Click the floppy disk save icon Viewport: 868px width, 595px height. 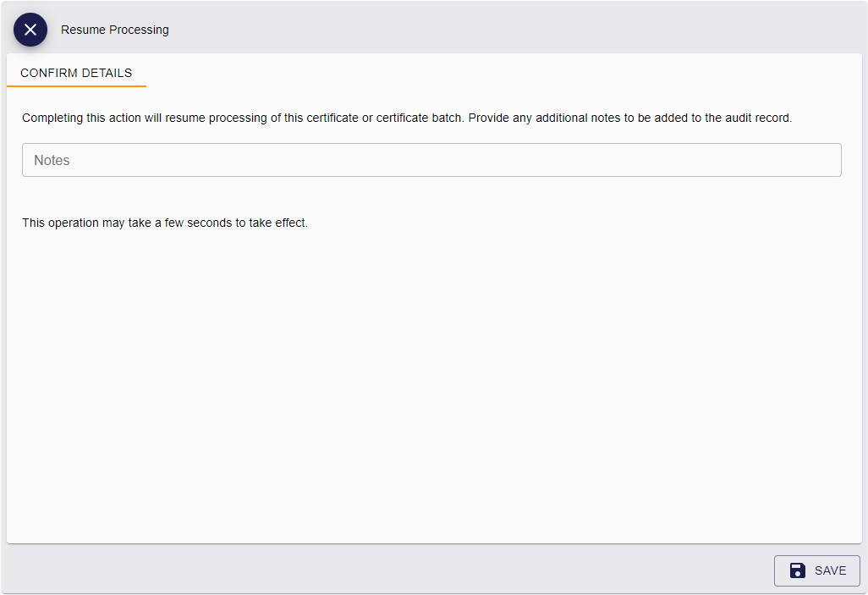coord(797,570)
